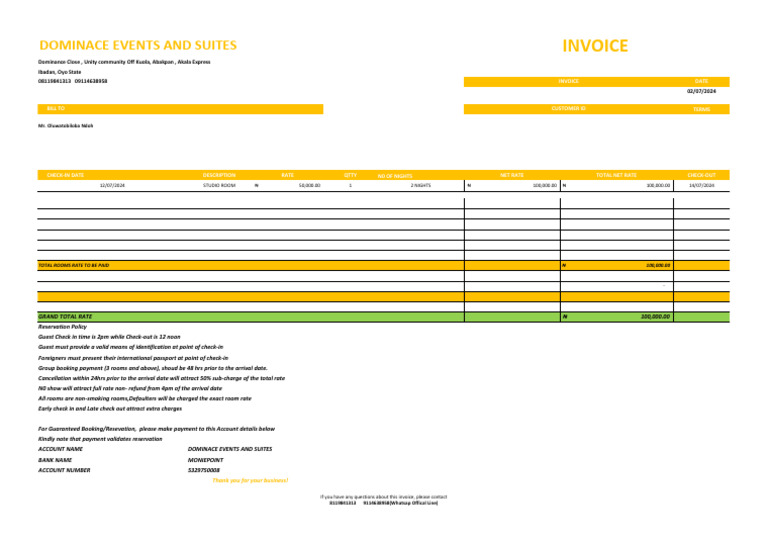Click the account number 5329750008
This screenshot has height=543, width=768.
coord(204,470)
